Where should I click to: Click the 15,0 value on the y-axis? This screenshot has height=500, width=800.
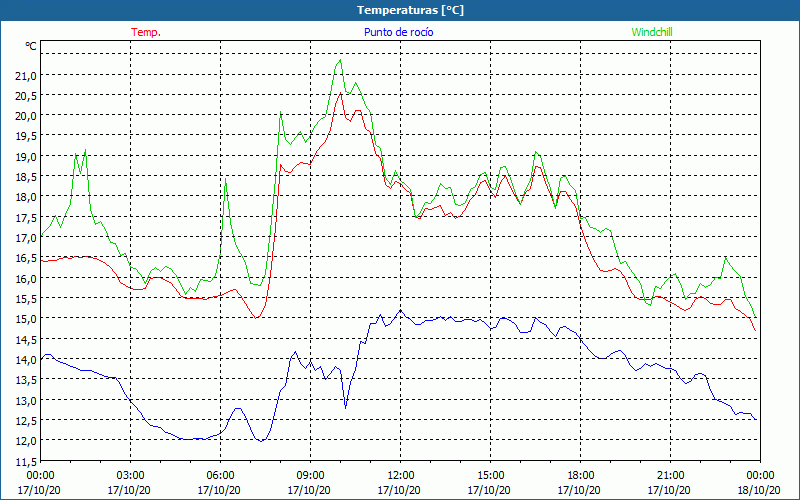pyautogui.click(x=26, y=319)
